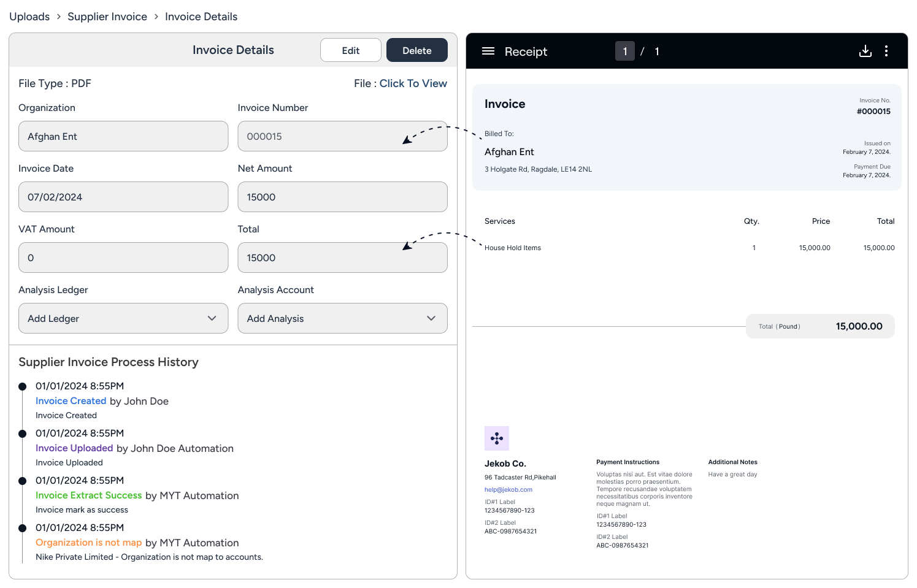Click Invoice Created history entry
This screenshot has height=588, width=917.
tap(71, 401)
